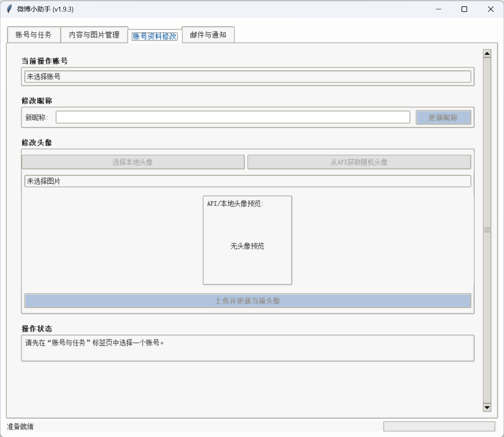
Task: Click the scrollbar up arrow
Action: coord(487,53)
